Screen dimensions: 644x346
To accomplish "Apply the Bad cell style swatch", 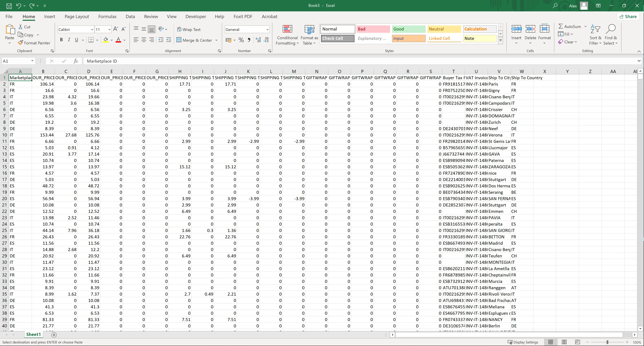I will point(373,29).
